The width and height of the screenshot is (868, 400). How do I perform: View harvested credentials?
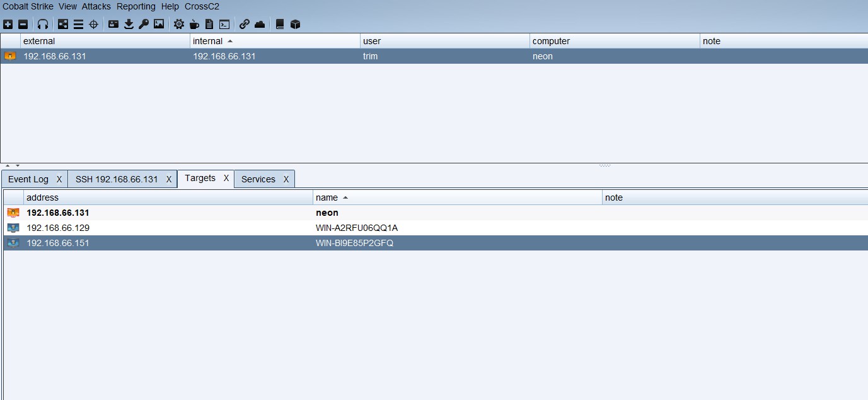(113, 24)
